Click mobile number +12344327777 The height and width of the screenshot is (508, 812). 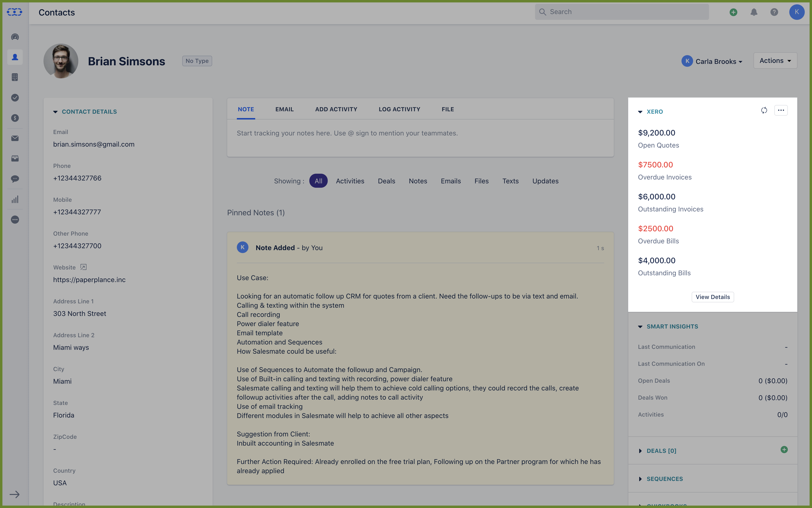pos(77,212)
